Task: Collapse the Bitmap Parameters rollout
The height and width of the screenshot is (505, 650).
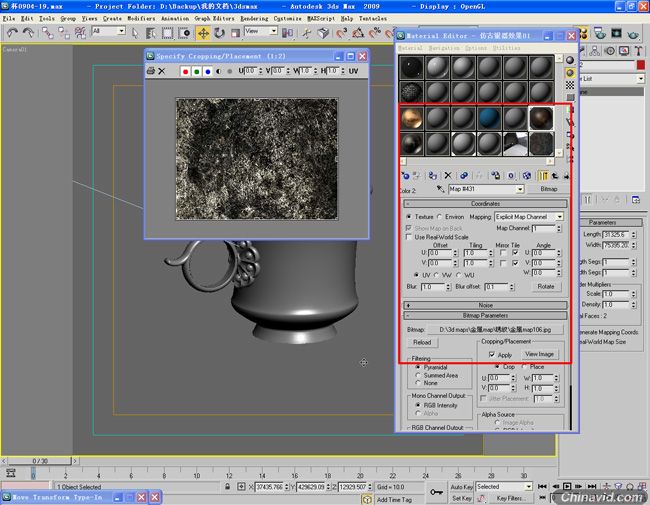Action: pos(485,316)
